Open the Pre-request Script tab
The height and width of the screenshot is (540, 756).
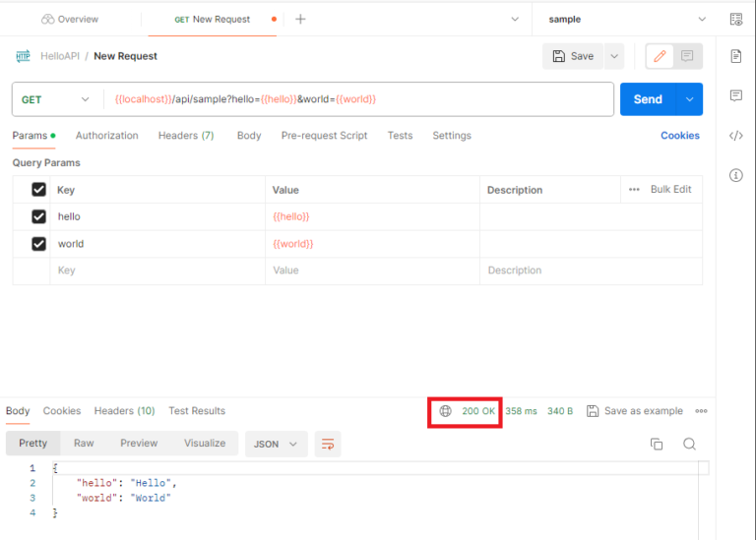pyautogui.click(x=325, y=136)
